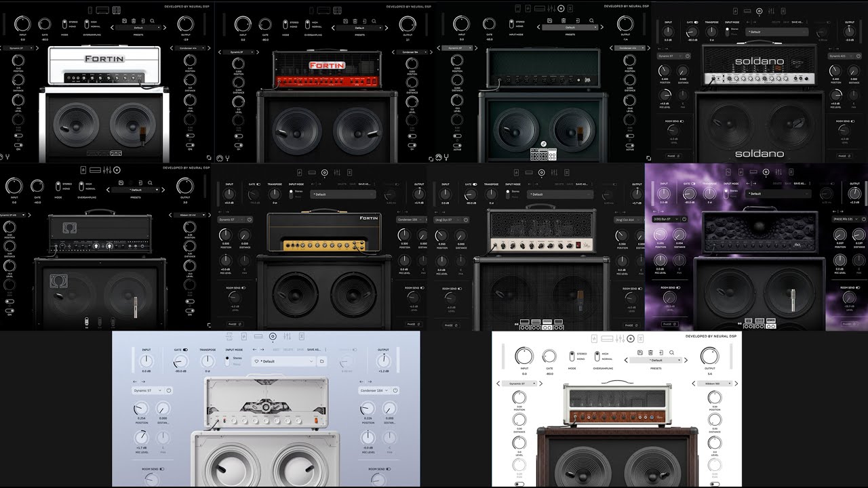868x488 pixels.
Task: Open the (Eng) Dyn 57 mic dropdown in the cream-amp plugin
Action: [x=448, y=220]
